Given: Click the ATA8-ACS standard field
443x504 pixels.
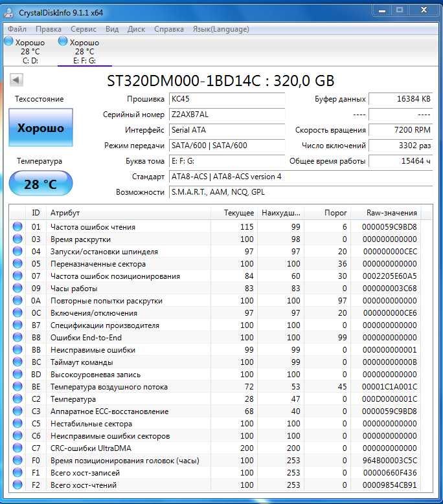Looking at the screenshot, I should click(301, 177).
